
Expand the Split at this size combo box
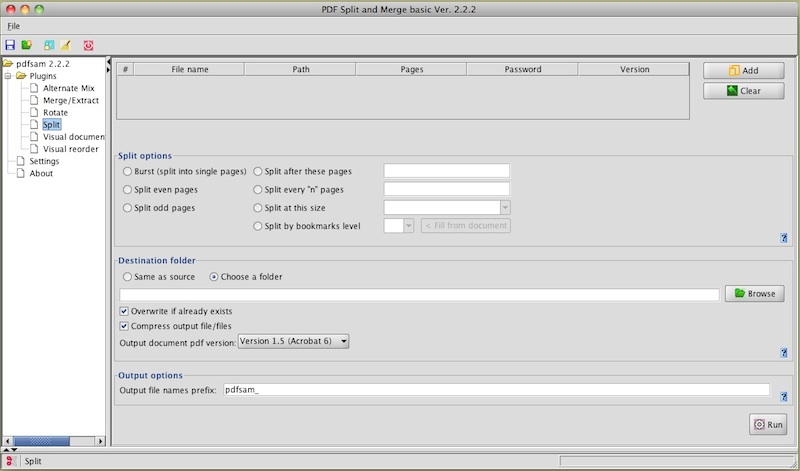click(x=505, y=207)
